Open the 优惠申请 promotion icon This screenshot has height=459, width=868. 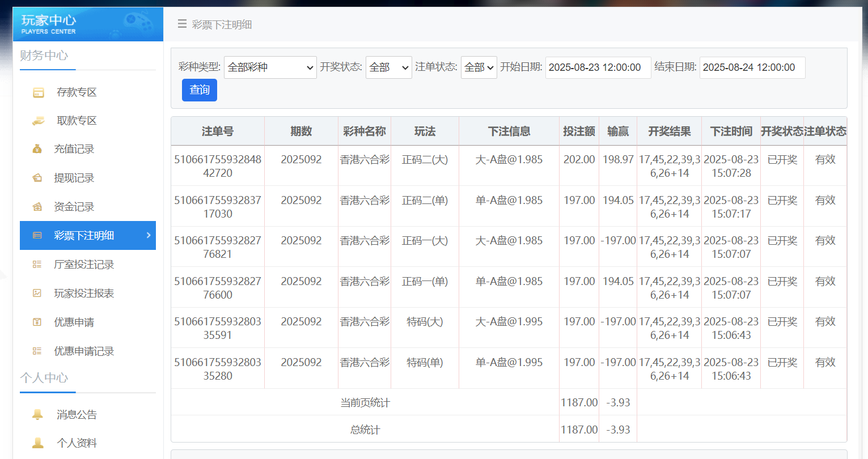38,322
